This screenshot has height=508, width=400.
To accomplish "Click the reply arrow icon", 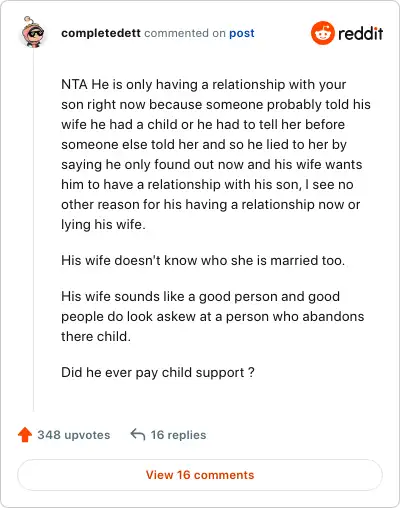I will tap(138, 434).
